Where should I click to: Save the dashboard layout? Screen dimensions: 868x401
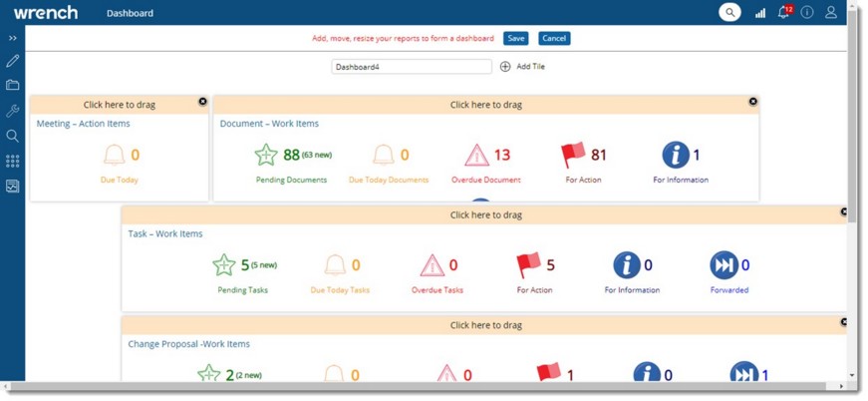click(x=515, y=38)
